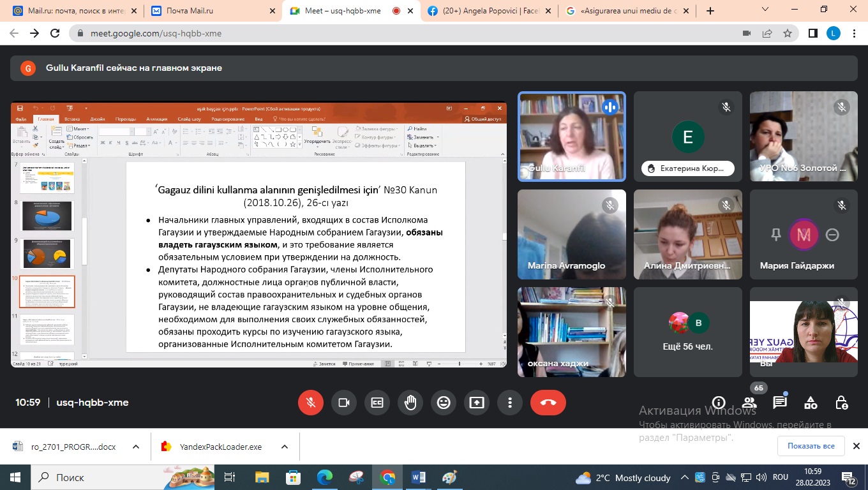This screenshot has width=868, height=490.
Task: Bookmark this page with the star
Action: 788,33
